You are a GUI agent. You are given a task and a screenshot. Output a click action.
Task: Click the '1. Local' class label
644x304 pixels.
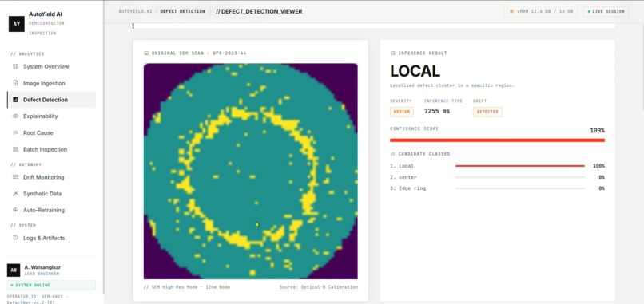[x=402, y=166]
